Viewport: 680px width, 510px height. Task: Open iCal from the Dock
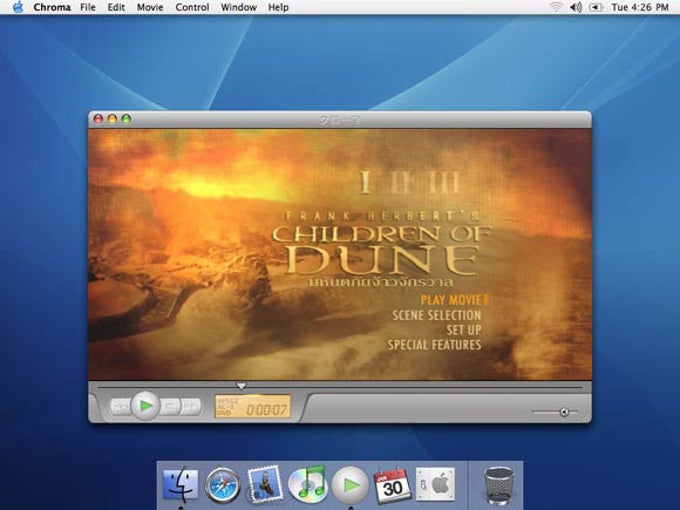pyautogui.click(x=392, y=486)
